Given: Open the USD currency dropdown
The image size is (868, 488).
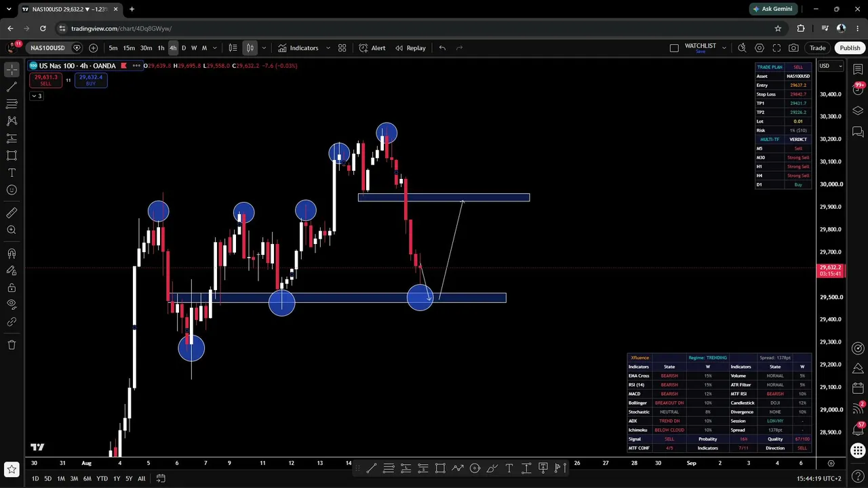Looking at the screenshot, I should [x=831, y=66].
